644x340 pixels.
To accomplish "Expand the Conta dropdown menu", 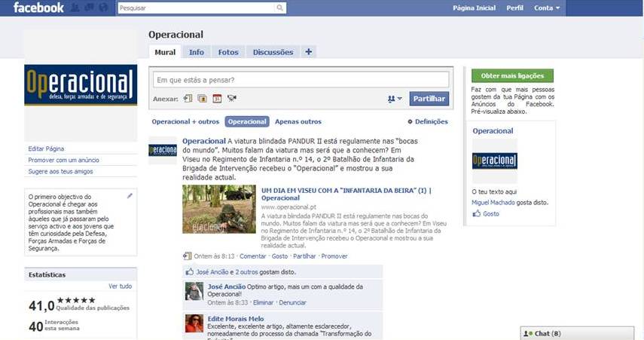I will (x=547, y=8).
